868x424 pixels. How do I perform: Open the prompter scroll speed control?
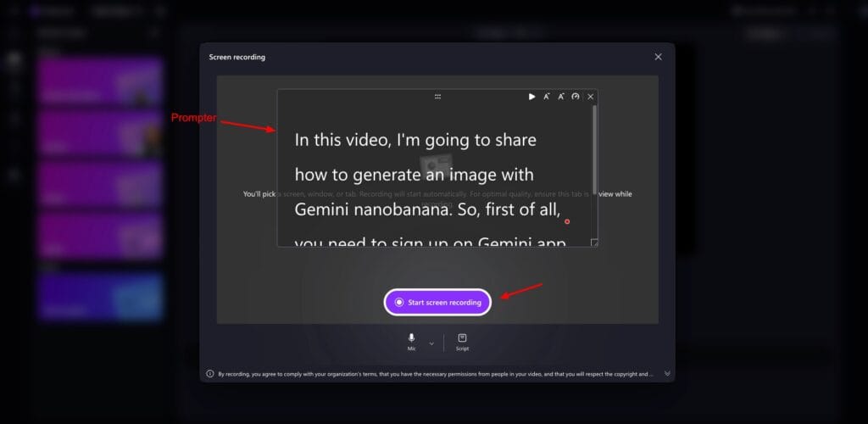(576, 97)
